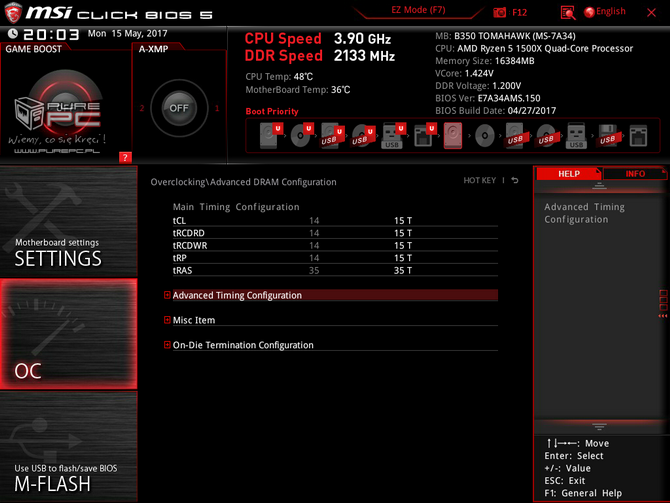Screen dimensions: 670x503
Task: Close the BIOS with the red X
Action: coord(651,12)
